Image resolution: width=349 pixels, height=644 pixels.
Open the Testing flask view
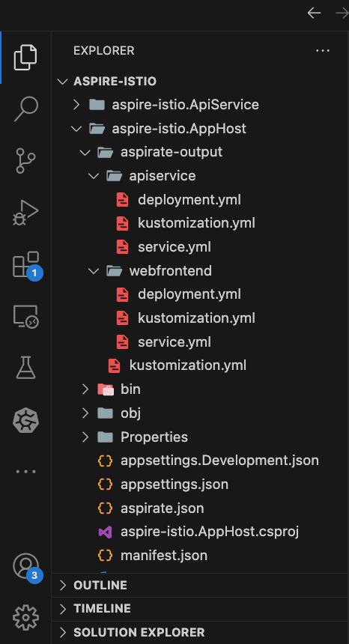26,367
